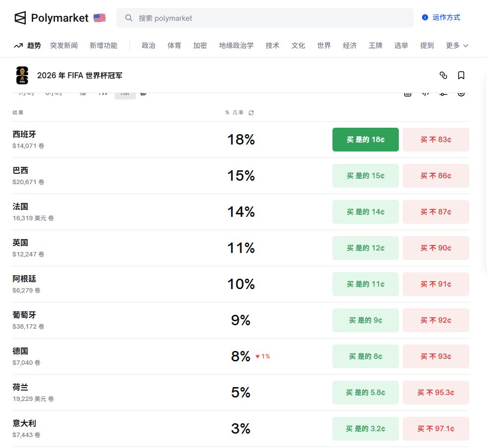
Task: Buy Yes at 12¢ for 英国
Action: coord(366,248)
